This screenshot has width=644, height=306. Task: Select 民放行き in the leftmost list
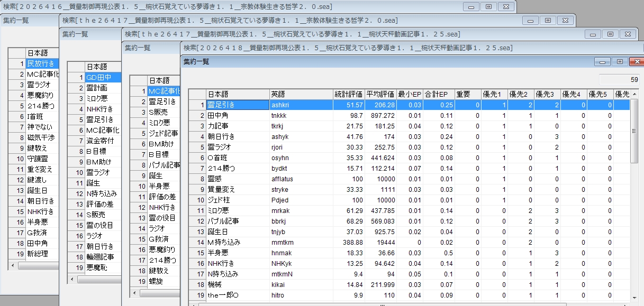pyautogui.click(x=40, y=63)
